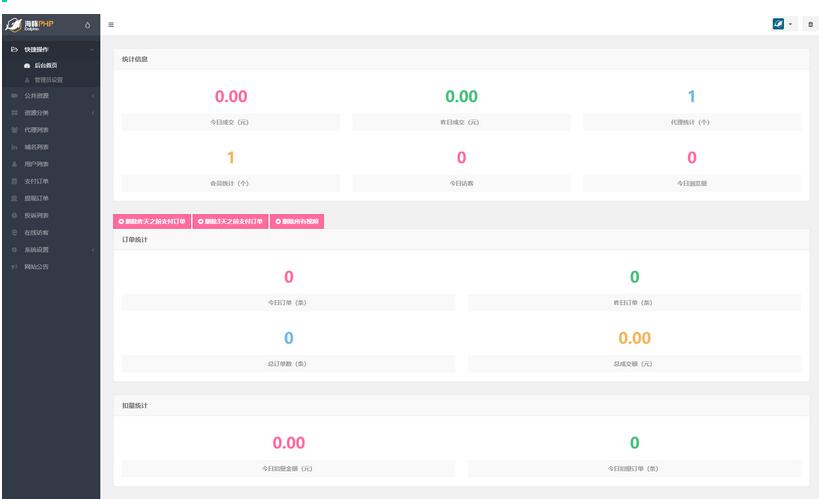The image size is (819, 499).
Task: Open 投诉列表 from the sidebar
Action: click(37, 215)
